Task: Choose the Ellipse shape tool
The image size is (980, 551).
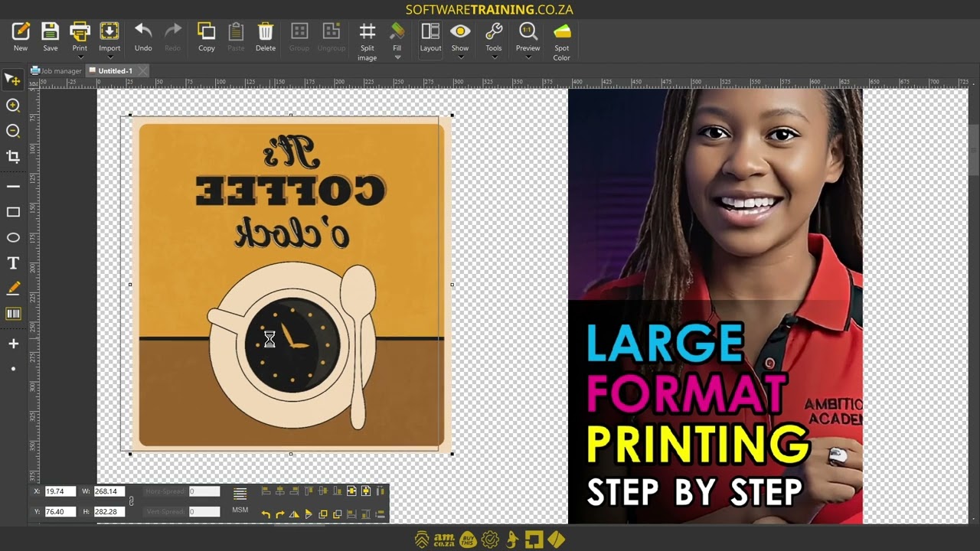Action: 13,238
